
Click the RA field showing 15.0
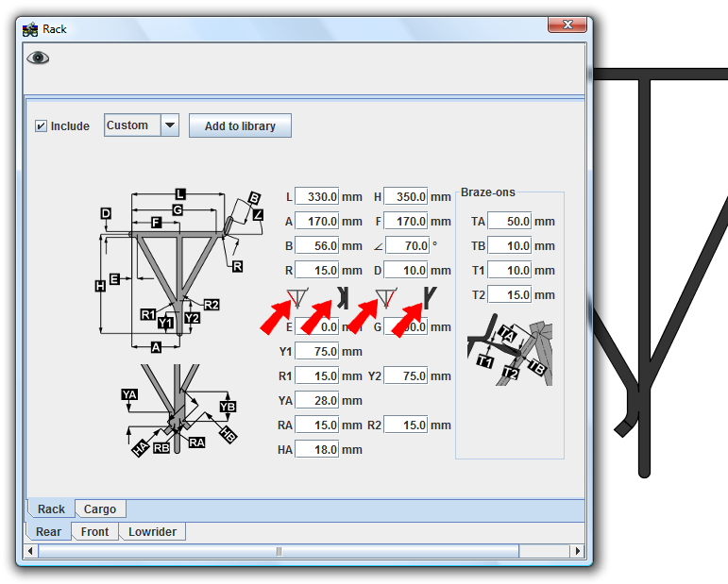(x=317, y=425)
